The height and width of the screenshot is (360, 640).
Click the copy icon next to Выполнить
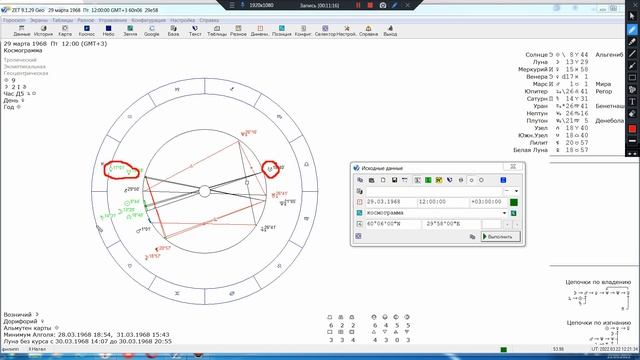tap(472, 237)
